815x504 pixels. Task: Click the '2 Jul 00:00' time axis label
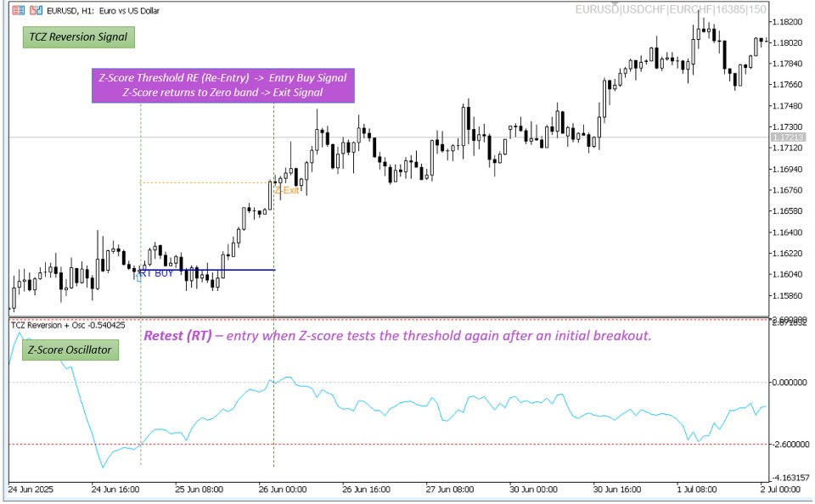(x=780, y=490)
